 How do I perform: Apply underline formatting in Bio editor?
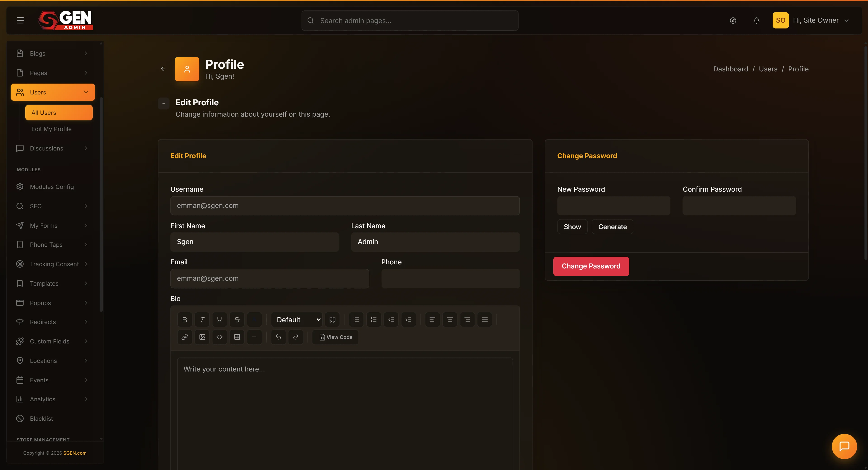(x=219, y=320)
